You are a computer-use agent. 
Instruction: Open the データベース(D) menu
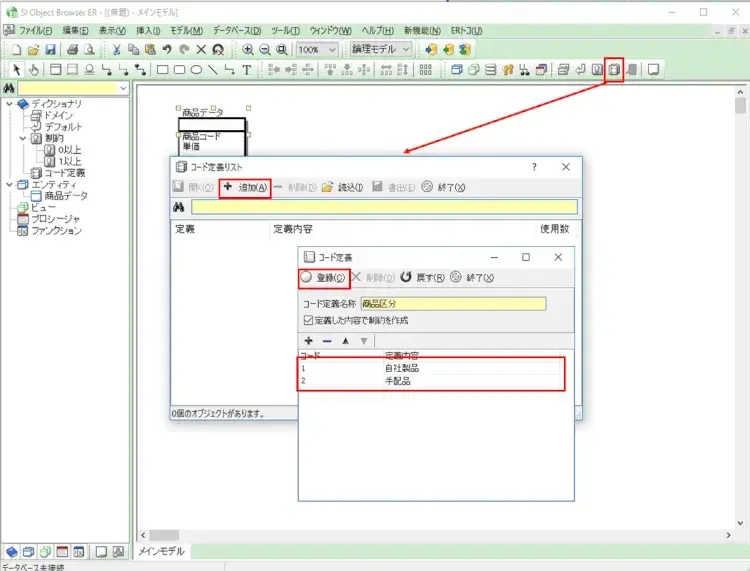pyautogui.click(x=237, y=31)
